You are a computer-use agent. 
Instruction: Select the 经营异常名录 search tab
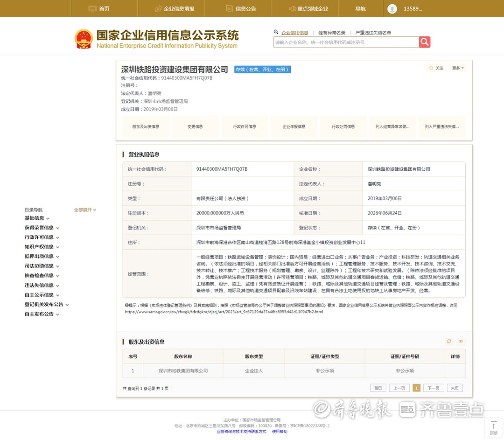(x=332, y=33)
